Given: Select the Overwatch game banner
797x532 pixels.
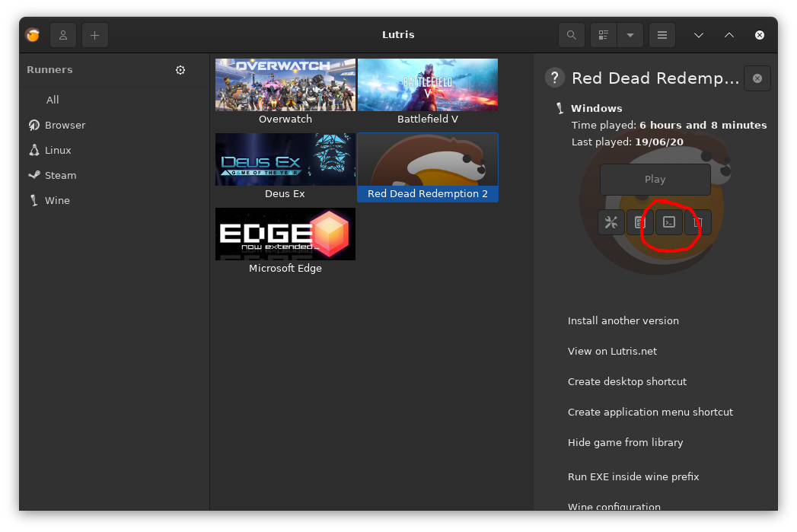Looking at the screenshot, I should point(285,84).
